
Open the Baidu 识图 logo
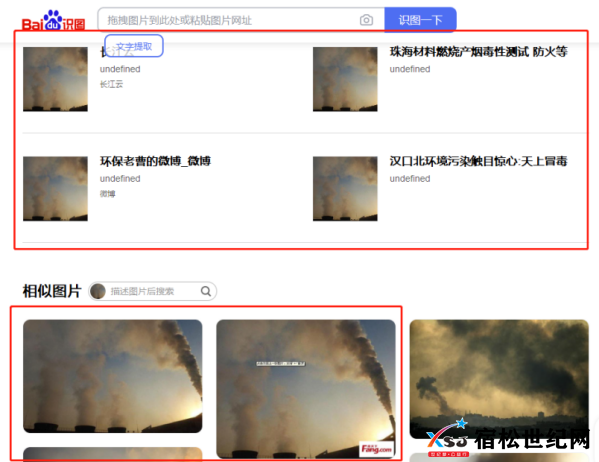point(53,20)
